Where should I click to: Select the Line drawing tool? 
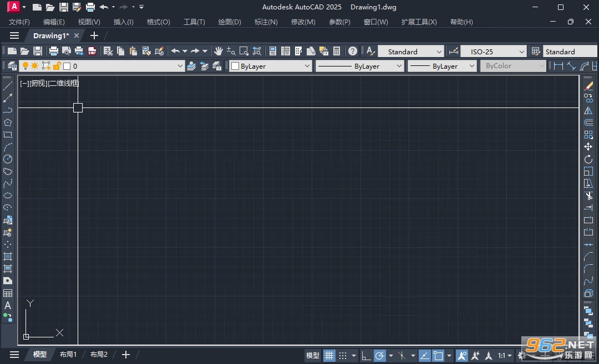(8, 86)
